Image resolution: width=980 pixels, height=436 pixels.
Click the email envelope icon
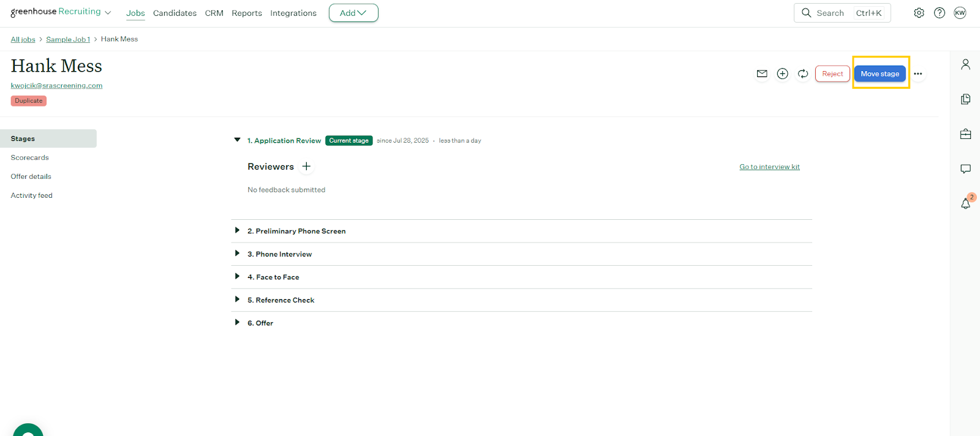click(x=762, y=73)
